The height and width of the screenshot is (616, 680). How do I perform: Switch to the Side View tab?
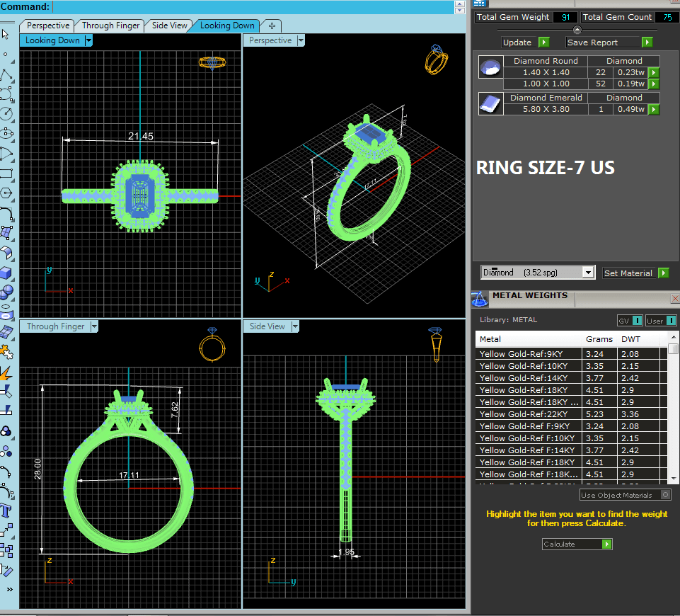170,25
